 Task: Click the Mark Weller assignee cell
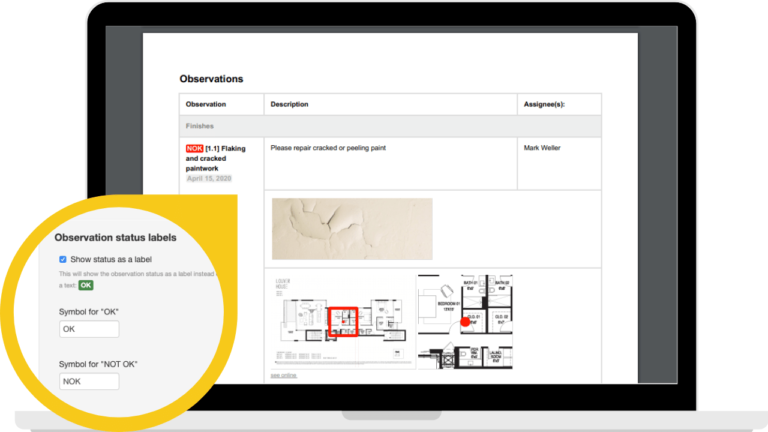pyautogui.click(x=559, y=164)
